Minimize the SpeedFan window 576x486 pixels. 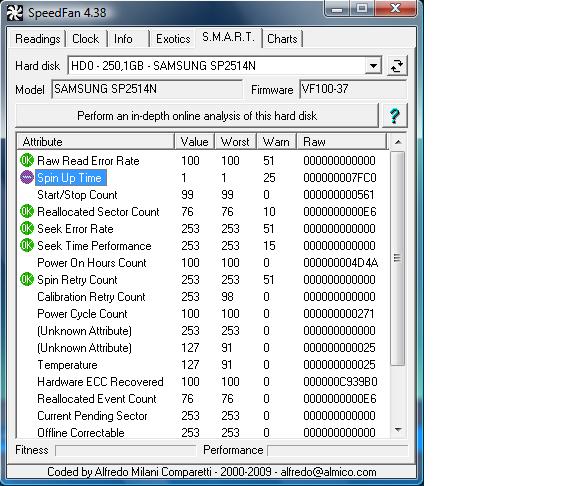(x=336, y=9)
